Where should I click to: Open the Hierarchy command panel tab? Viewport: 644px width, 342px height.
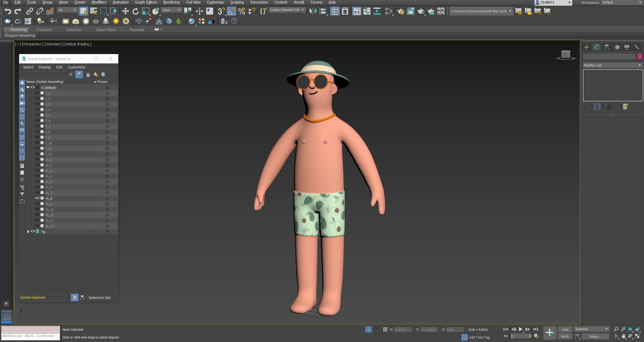(x=607, y=47)
